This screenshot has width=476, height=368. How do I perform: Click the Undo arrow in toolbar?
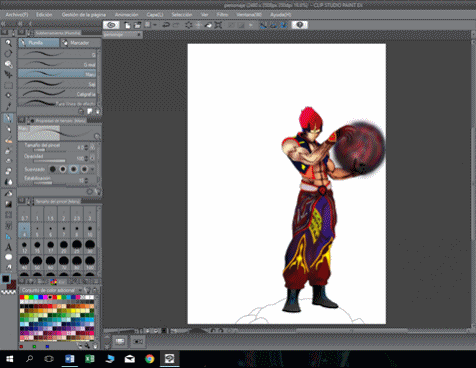click(166, 25)
